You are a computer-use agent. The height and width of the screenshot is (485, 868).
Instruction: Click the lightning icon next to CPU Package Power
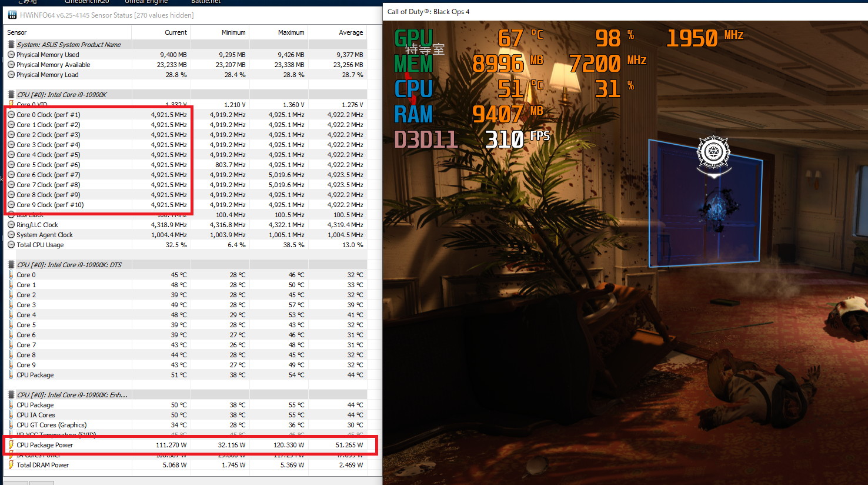click(11, 445)
